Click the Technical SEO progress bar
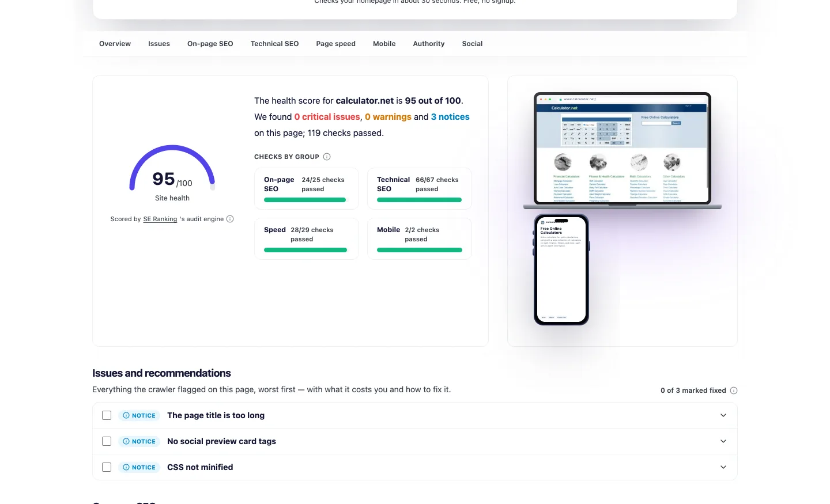Screen dimensions: 830x504 [x=420, y=200]
